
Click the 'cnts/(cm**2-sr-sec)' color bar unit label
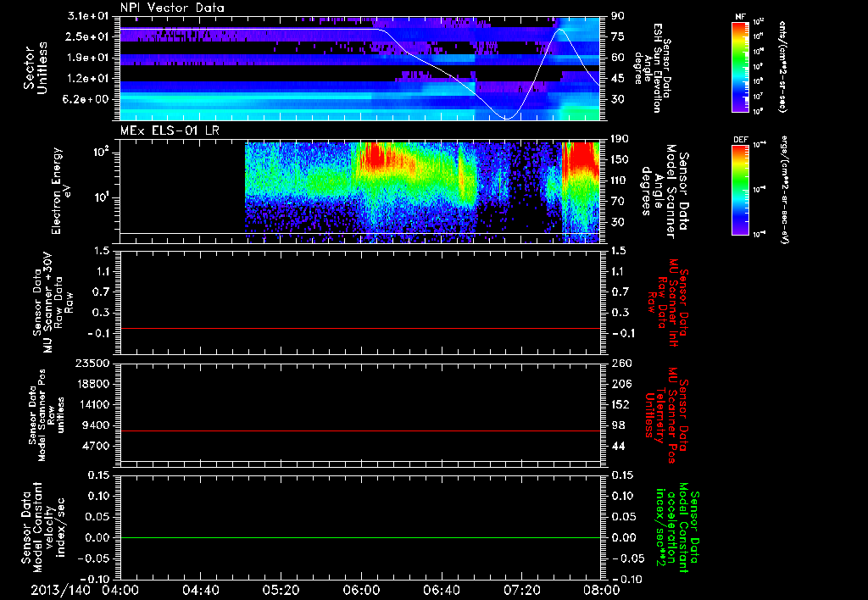coord(782,66)
